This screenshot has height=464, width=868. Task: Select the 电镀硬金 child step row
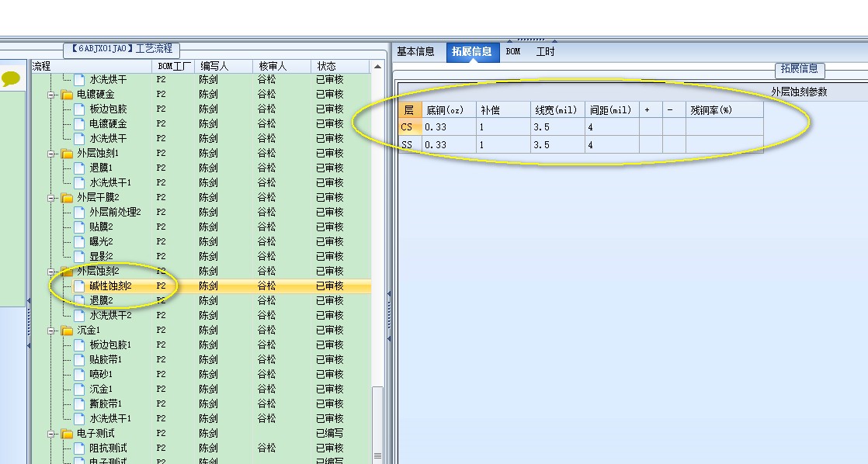201,124
